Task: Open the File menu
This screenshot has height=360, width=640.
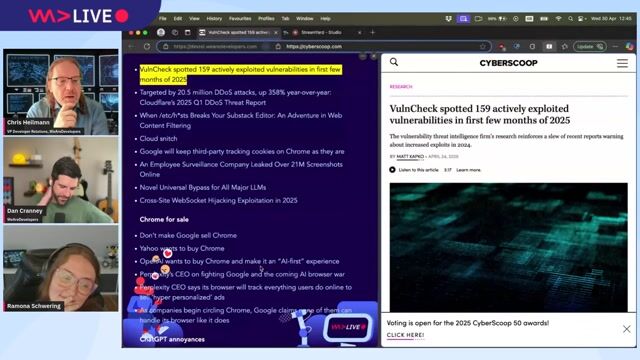Action: (162, 19)
